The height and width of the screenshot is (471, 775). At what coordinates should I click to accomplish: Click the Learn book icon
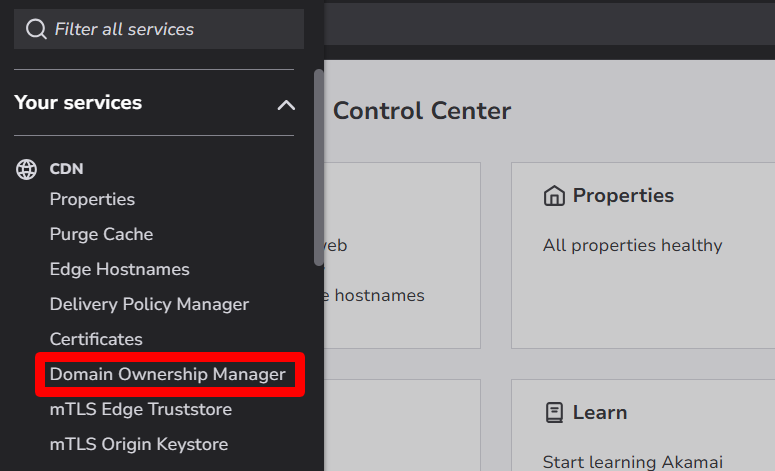(x=554, y=412)
